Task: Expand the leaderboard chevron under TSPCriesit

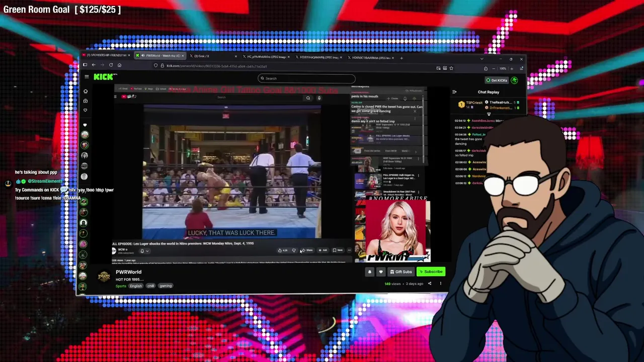Action: point(489,114)
